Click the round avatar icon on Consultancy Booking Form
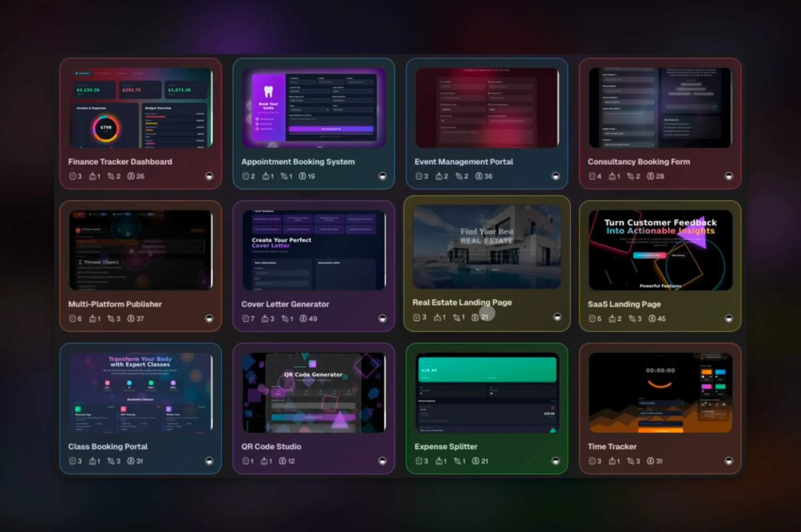Image resolution: width=801 pixels, height=532 pixels. point(729,176)
